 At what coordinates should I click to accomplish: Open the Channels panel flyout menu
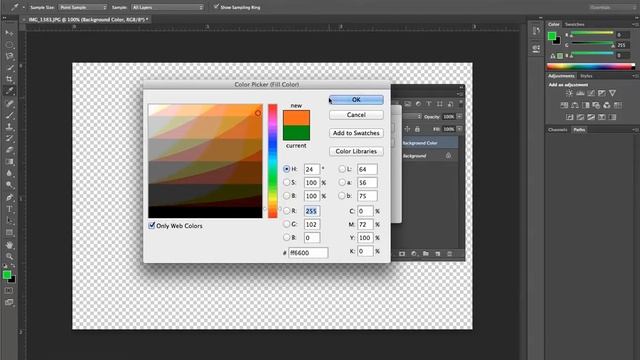pos(635,130)
